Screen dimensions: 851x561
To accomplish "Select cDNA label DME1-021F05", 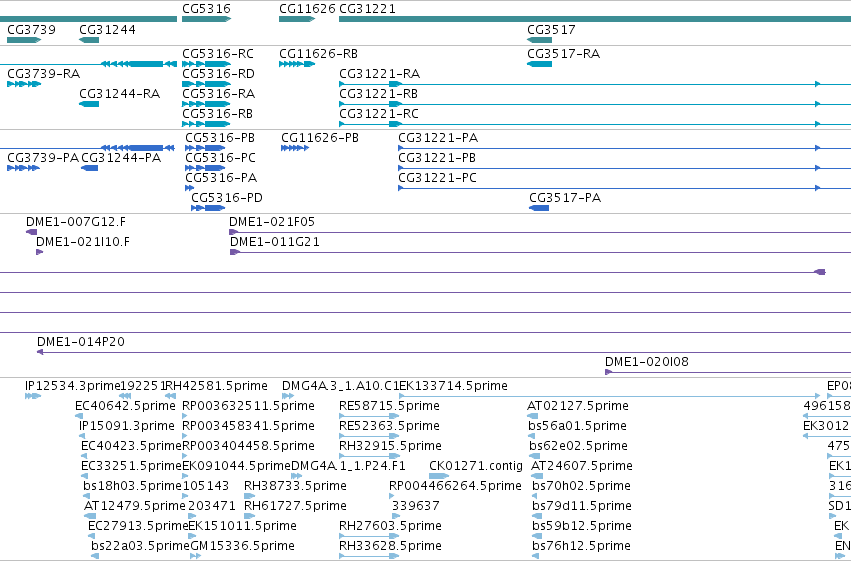I will [x=272, y=222].
